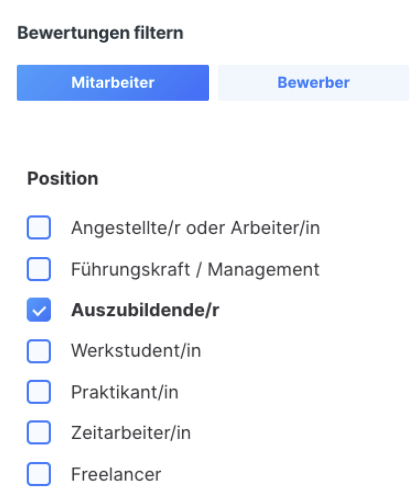The image size is (418, 498).
Task: Mark the Freelancer checkbox box
Action: pyautogui.click(x=39, y=474)
